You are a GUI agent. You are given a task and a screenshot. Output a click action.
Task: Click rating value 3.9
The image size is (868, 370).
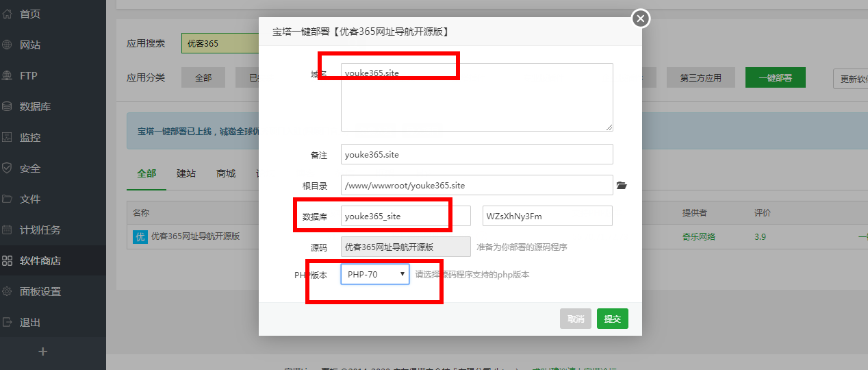click(761, 236)
